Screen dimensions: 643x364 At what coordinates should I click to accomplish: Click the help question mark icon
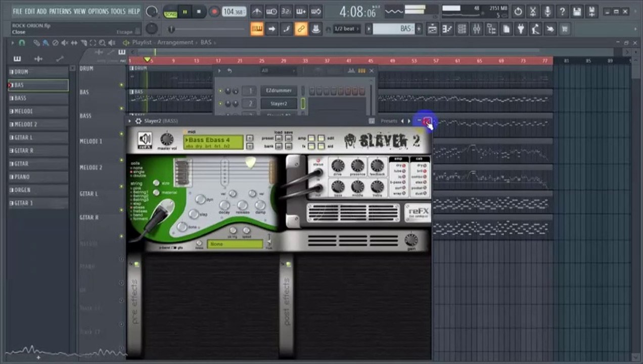point(562,11)
